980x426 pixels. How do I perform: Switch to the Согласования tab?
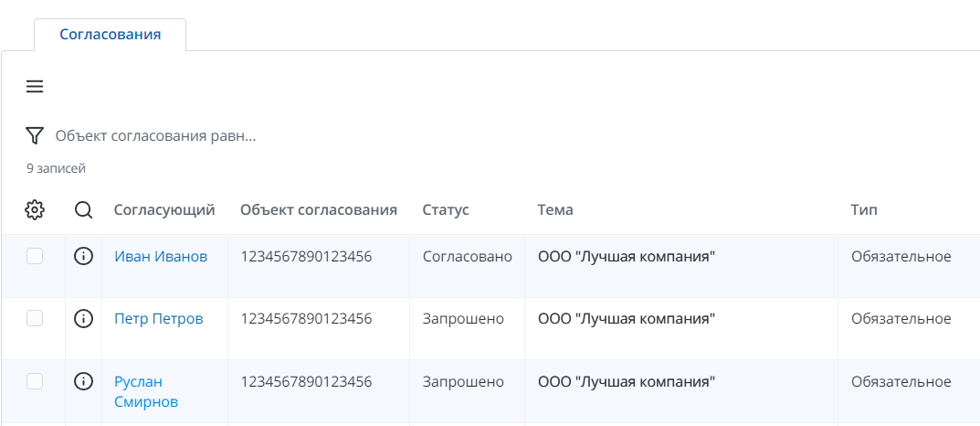click(x=110, y=35)
